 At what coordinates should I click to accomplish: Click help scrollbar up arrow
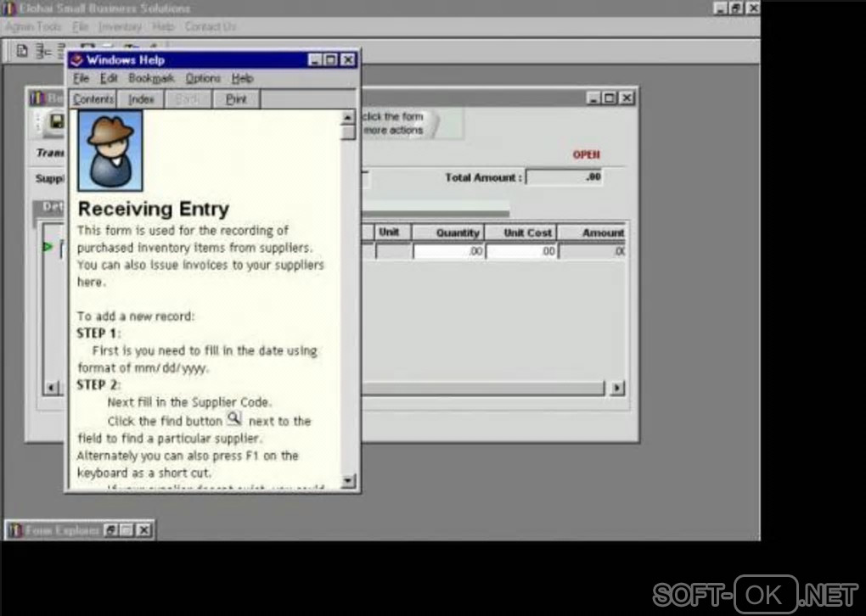tap(347, 117)
